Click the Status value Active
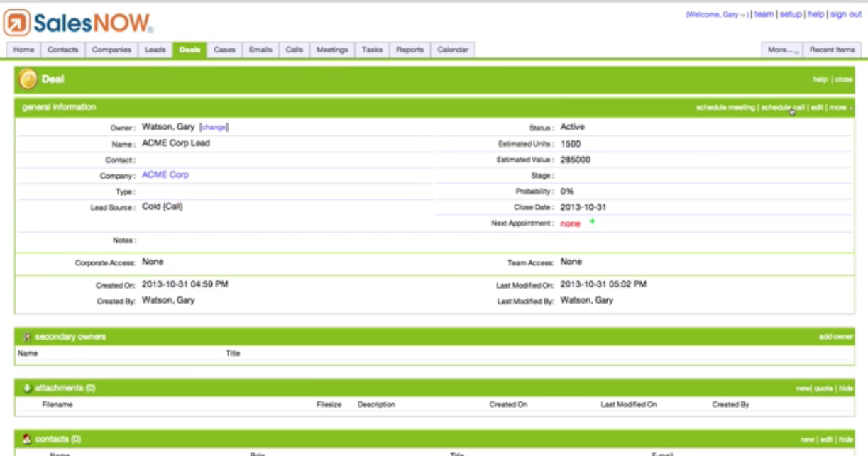 [573, 127]
